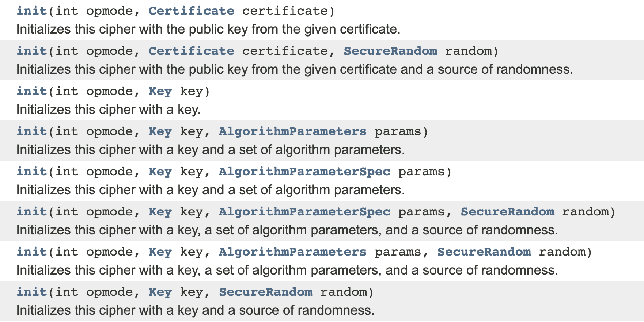The image size is (644, 322).
Task: Open init with AlgorithmParameters and SecureRandom arguments
Action: (32, 252)
